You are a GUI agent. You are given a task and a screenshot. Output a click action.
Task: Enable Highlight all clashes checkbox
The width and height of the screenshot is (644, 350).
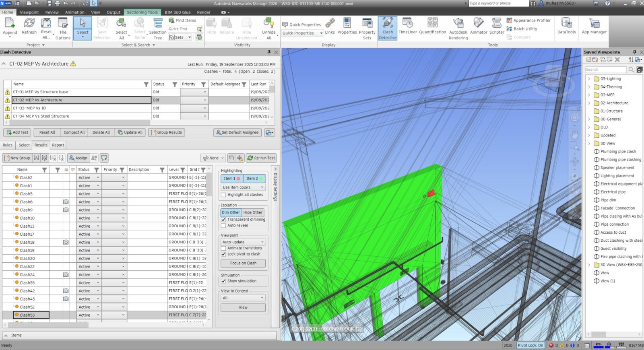click(x=224, y=195)
